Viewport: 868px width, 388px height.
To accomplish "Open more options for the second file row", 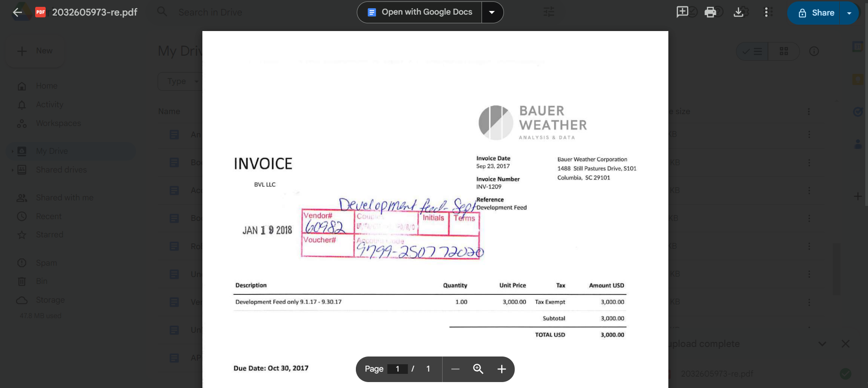I will click(809, 163).
